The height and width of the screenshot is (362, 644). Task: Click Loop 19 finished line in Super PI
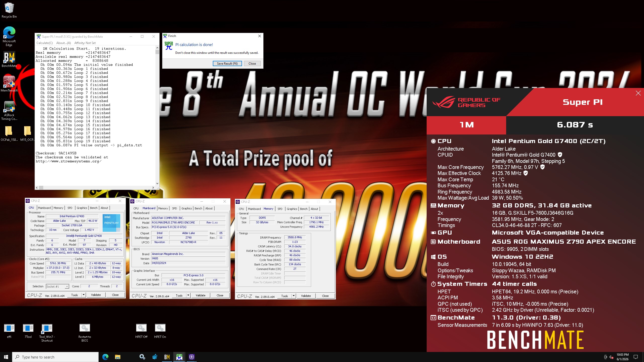point(75,141)
